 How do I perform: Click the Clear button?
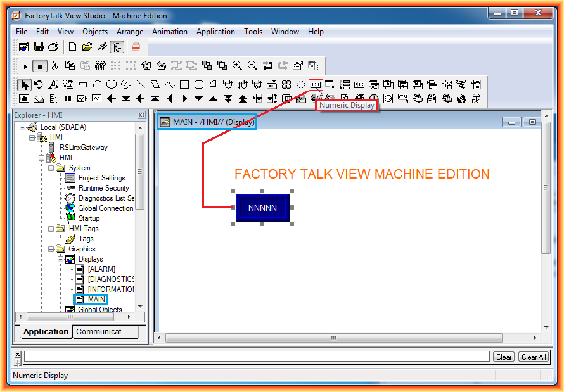(504, 357)
